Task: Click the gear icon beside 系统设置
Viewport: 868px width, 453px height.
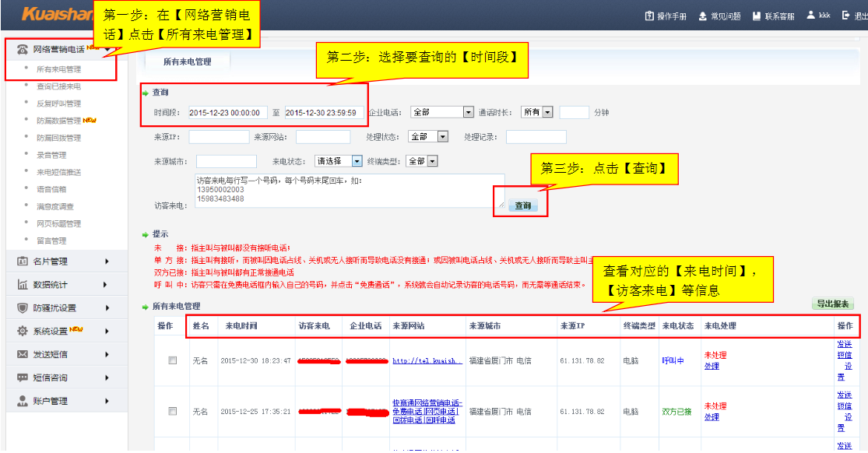Action: [x=23, y=332]
